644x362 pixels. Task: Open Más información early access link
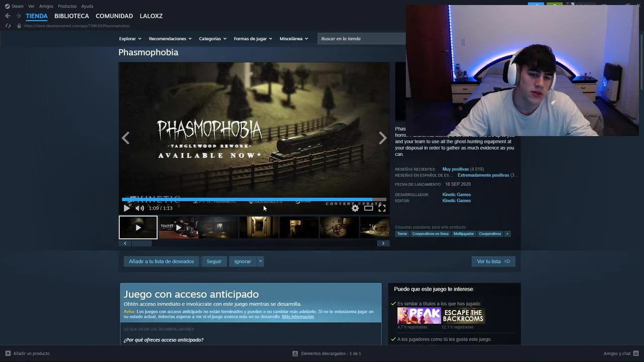[298, 317]
